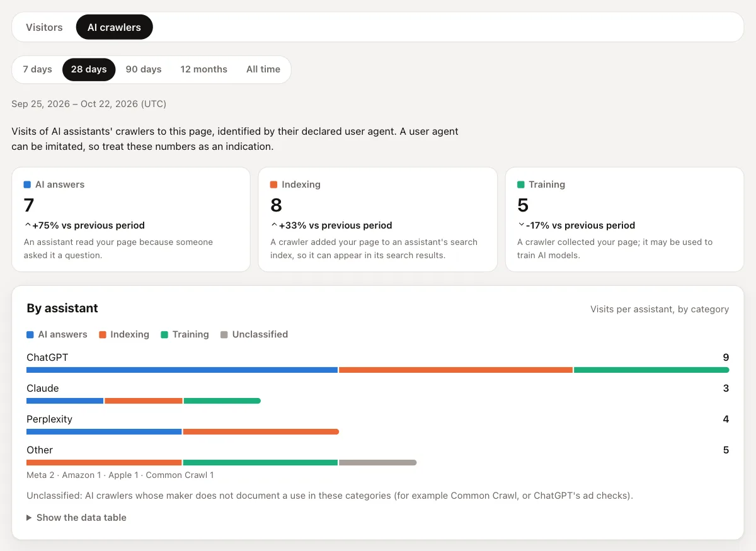The height and width of the screenshot is (551, 756).
Task: Show data for All time
Action: click(263, 69)
